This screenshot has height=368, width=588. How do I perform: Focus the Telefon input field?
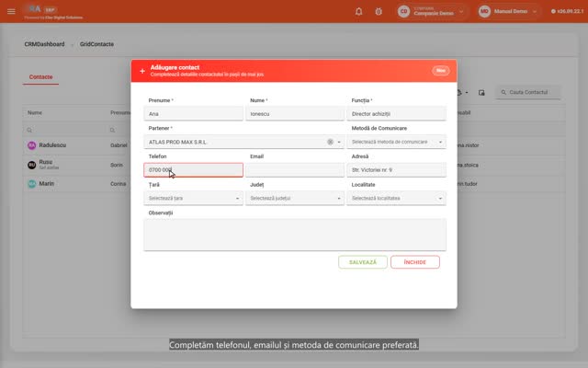(x=193, y=170)
